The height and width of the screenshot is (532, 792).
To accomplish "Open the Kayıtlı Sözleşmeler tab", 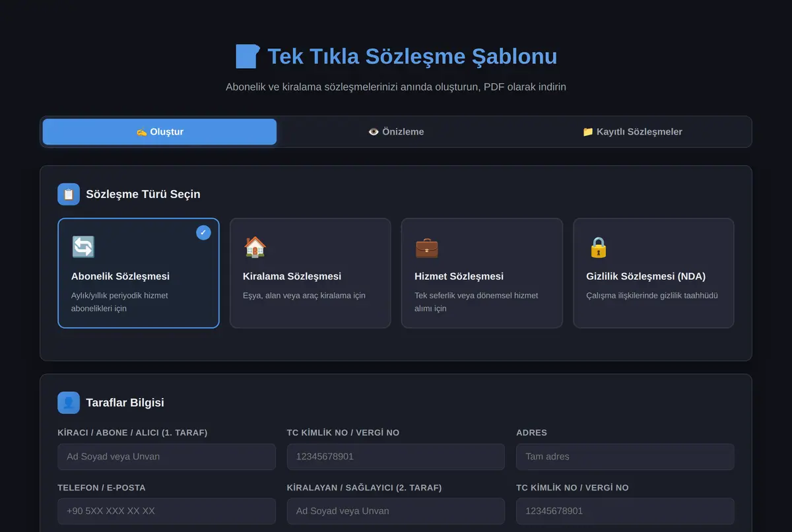I will click(x=632, y=131).
